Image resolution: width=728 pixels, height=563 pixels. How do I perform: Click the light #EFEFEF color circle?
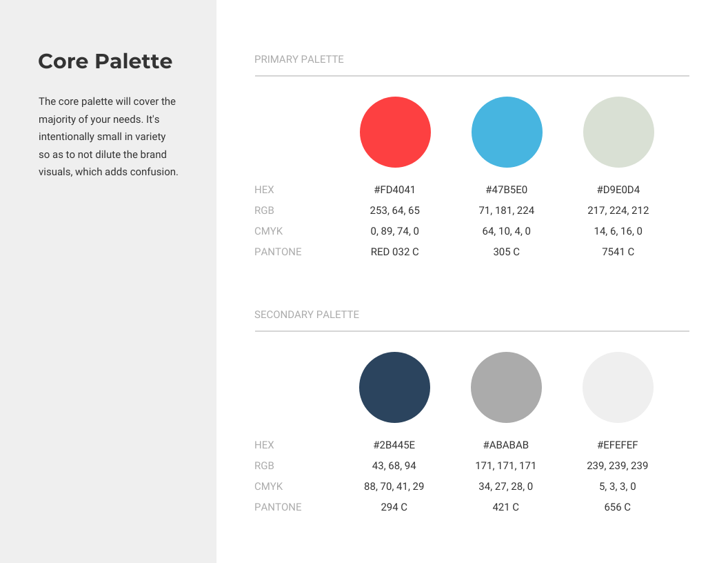[618, 388]
